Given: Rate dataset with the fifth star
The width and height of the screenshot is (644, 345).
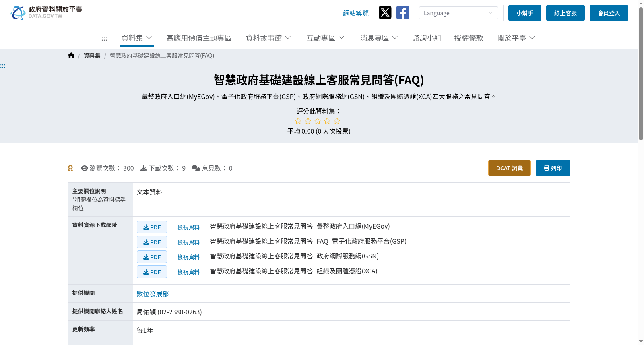Looking at the screenshot, I should pyautogui.click(x=337, y=121).
